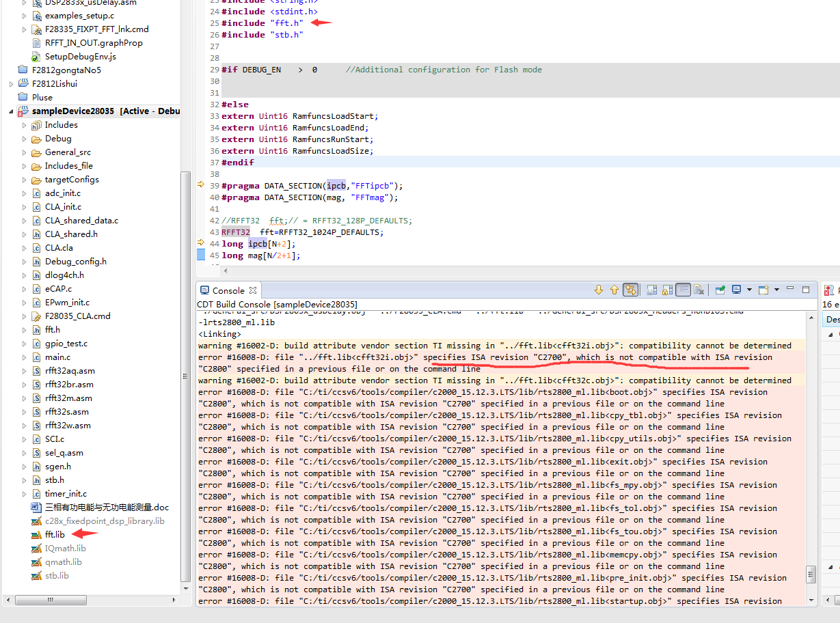Click CDT Build Console title text
Viewport: 840px width, 623px height.
point(277,304)
